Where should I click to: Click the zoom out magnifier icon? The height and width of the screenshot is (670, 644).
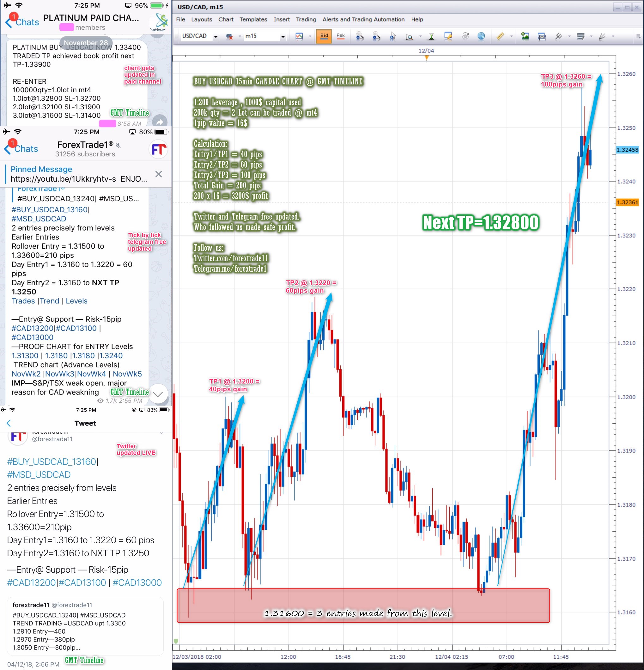click(376, 36)
